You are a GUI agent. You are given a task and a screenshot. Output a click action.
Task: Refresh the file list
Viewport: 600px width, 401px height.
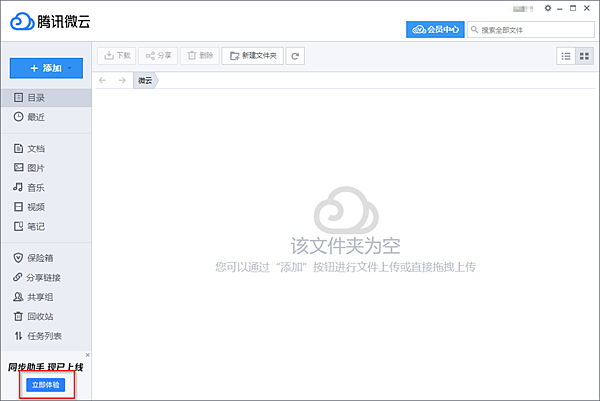click(295, 56)
